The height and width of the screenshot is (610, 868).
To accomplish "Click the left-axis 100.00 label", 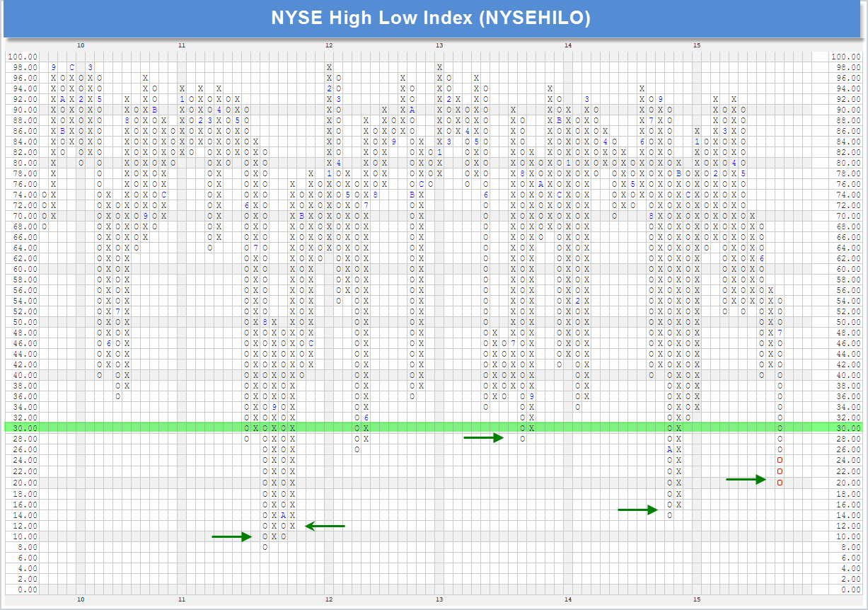I will (x=23, y=57).
